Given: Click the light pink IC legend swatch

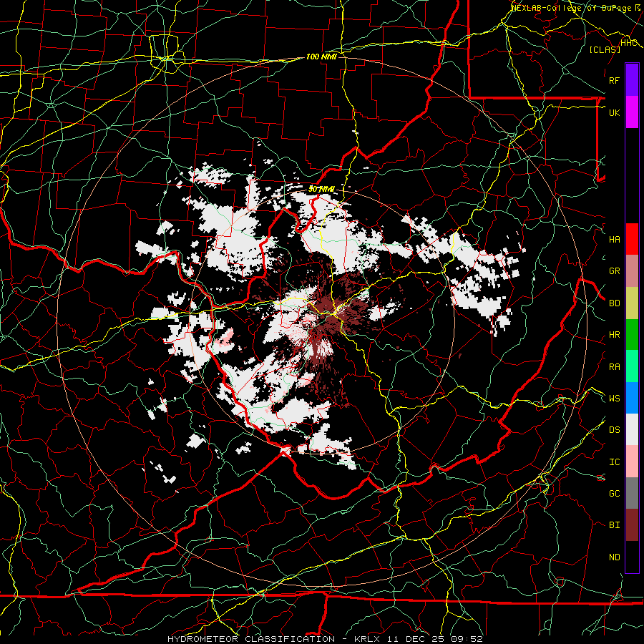Looking at the screenshot, I should pos(632,462).
